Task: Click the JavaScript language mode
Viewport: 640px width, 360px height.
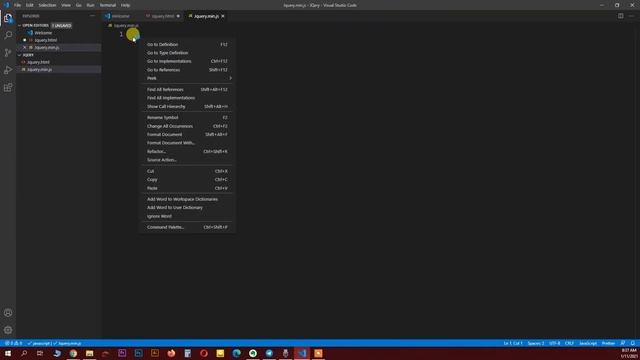Action: pyautogui.click(x=588, y=343)
